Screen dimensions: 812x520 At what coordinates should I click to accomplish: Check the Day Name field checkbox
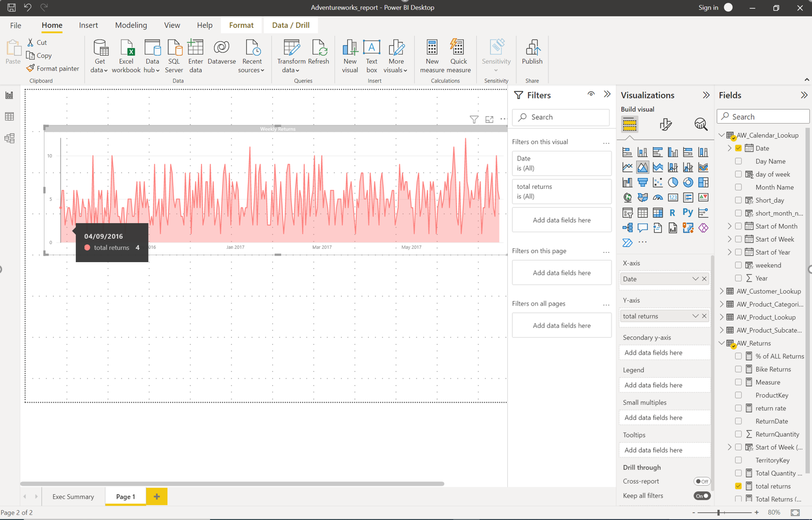pyautogui.click(x=738, y=161)
